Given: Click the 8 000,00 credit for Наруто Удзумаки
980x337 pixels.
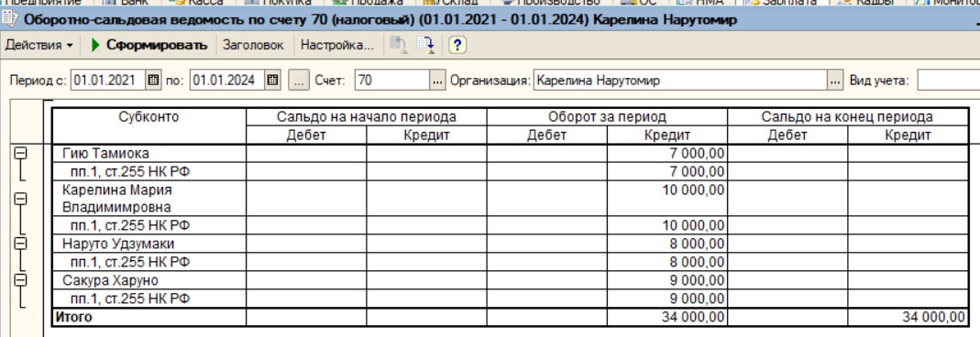Looking at the screenshot, I should [696, 244].
